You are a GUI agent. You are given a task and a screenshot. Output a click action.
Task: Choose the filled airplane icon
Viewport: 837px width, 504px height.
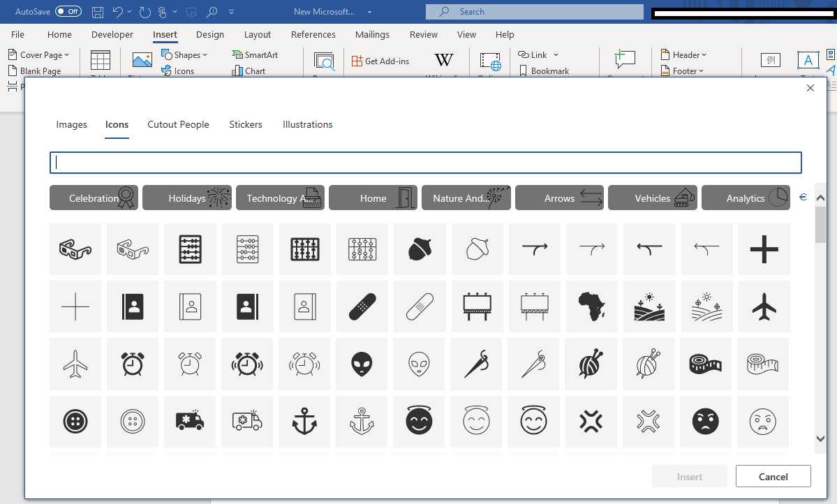764,306
